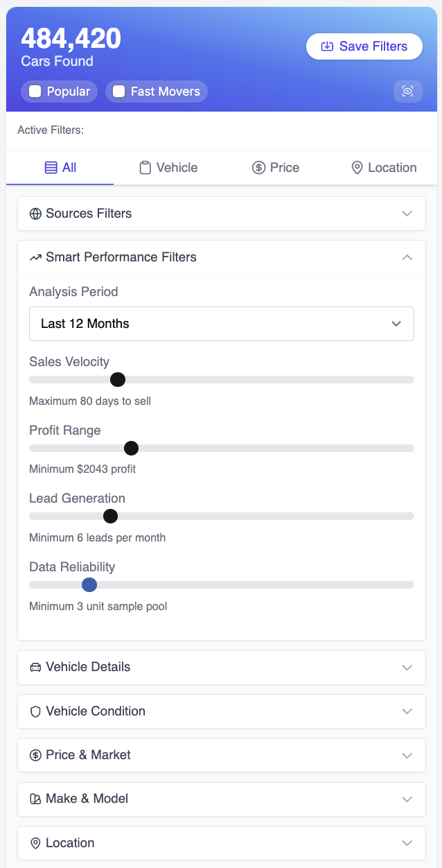The height and width of the screenshot is (868, 442).
Task: Click the Minimum $2043 profit text
Action: [x=82, y=469]
